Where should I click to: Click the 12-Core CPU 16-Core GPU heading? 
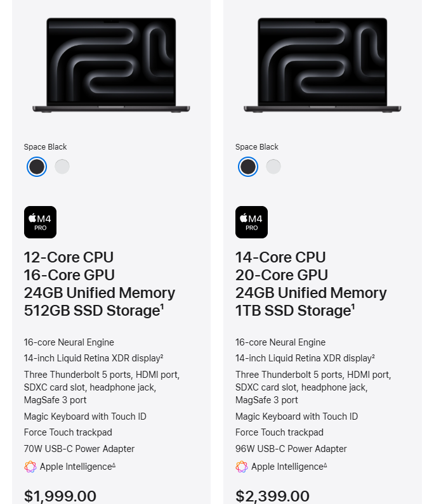(69, 266)
